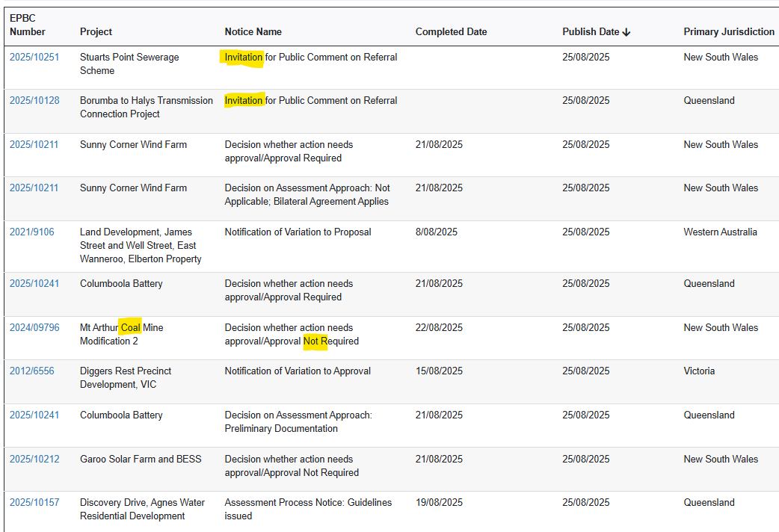Screen dimensions: 779x532
Task: Select the completed date 15/08/2025
Action: coord(439,371)
